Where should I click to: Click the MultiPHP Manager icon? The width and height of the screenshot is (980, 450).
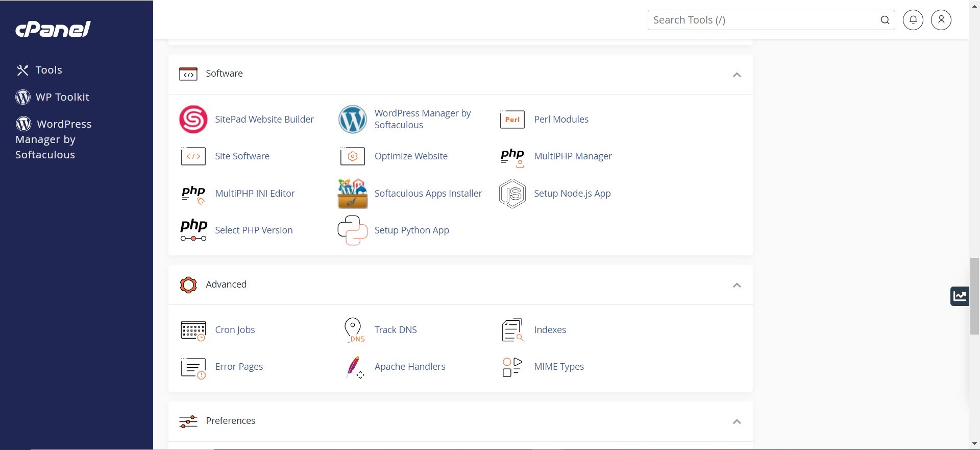512,157
